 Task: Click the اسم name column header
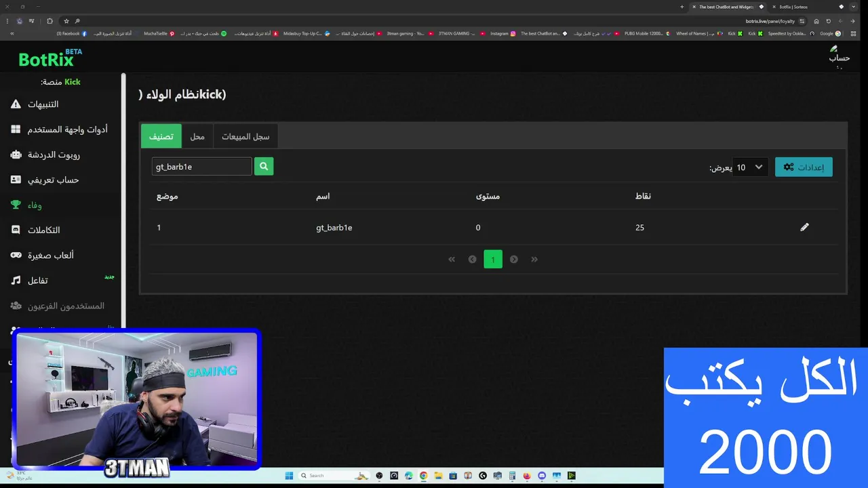click(x=323, y=196)
